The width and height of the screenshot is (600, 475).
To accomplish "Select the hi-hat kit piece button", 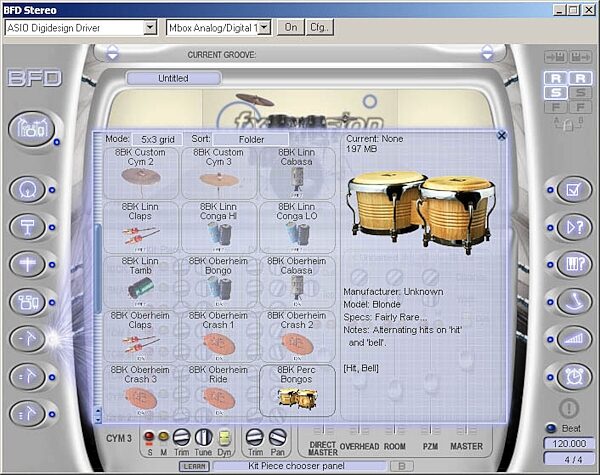I will pyautogui.click(x=28, y=264).
